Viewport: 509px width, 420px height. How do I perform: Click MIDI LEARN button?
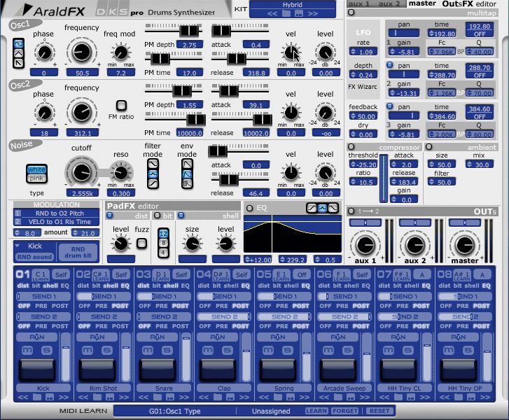316,411
